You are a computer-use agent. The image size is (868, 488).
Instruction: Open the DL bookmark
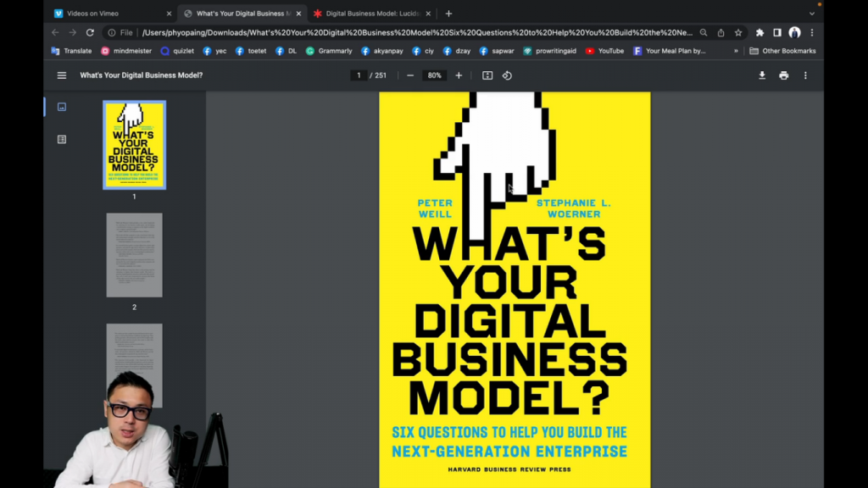pos(287,51)
